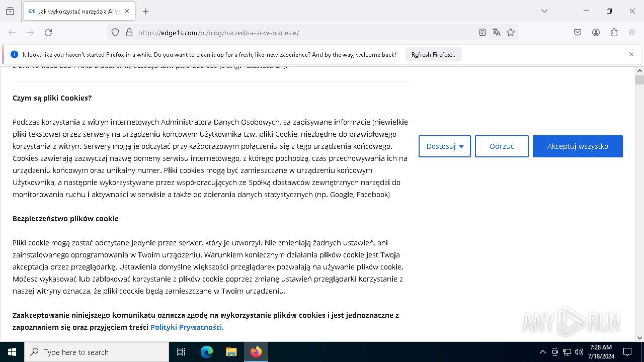This screenshot has height=362, width=644.
Task: Open Firefox View icon in tab strip
Action: pos(10,11)
